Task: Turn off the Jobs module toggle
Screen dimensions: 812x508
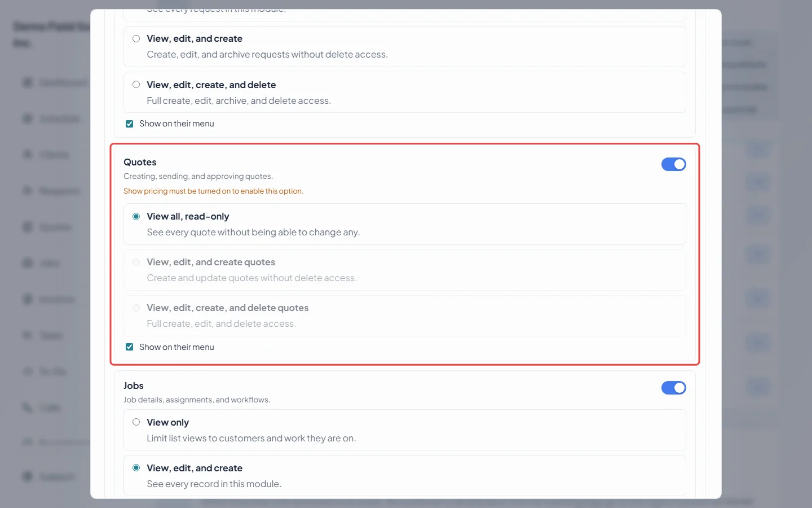Action: click(673, 388)
